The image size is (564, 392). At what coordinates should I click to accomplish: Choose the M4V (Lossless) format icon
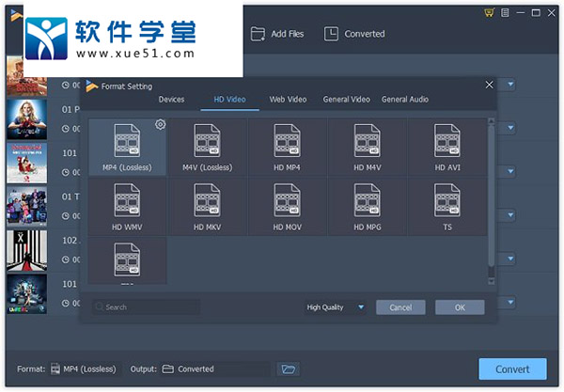pos(207,142)
